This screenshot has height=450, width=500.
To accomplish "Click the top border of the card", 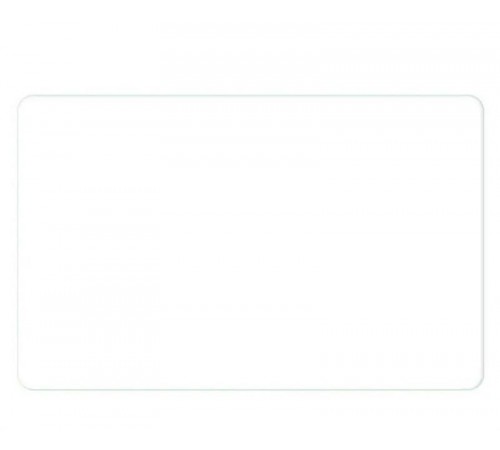I will point(250,95).
